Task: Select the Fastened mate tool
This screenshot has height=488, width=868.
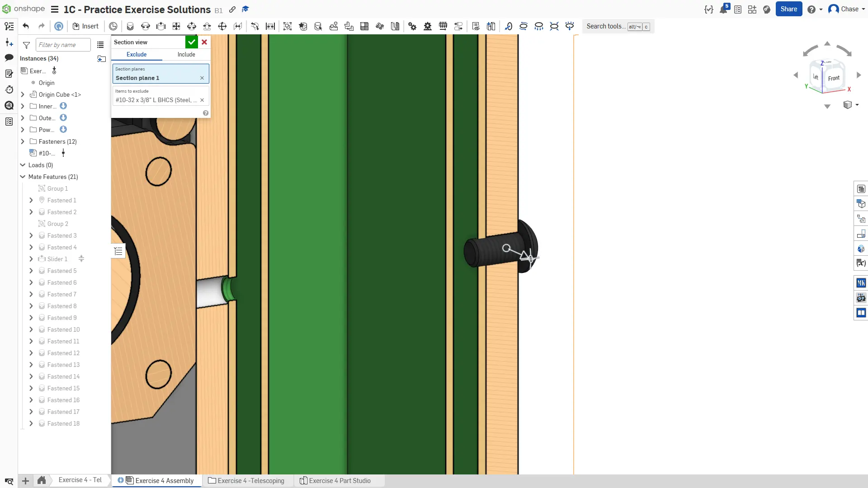Action: coord(130,26)
